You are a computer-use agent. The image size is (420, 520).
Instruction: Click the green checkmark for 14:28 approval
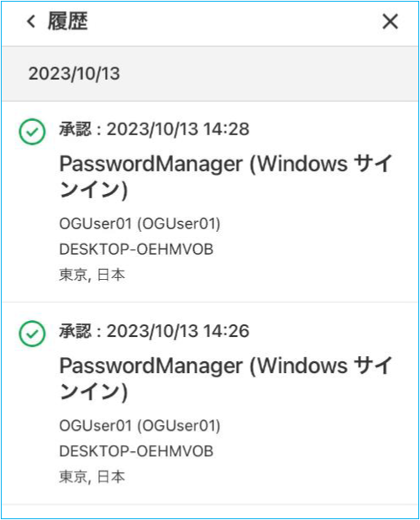tap(32, 132)
